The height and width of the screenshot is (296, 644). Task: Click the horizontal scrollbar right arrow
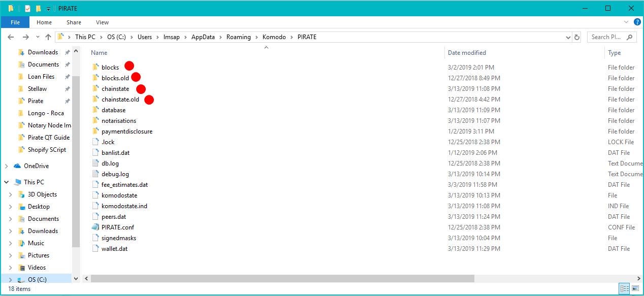(639, 279)
